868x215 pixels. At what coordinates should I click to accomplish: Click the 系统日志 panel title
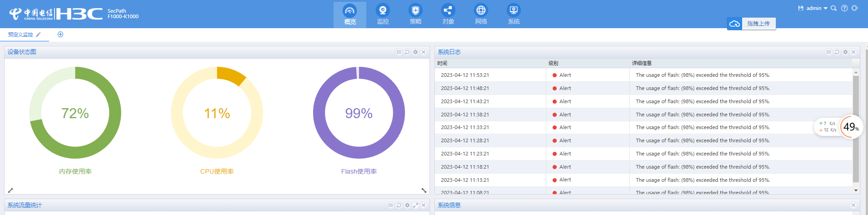449,52
